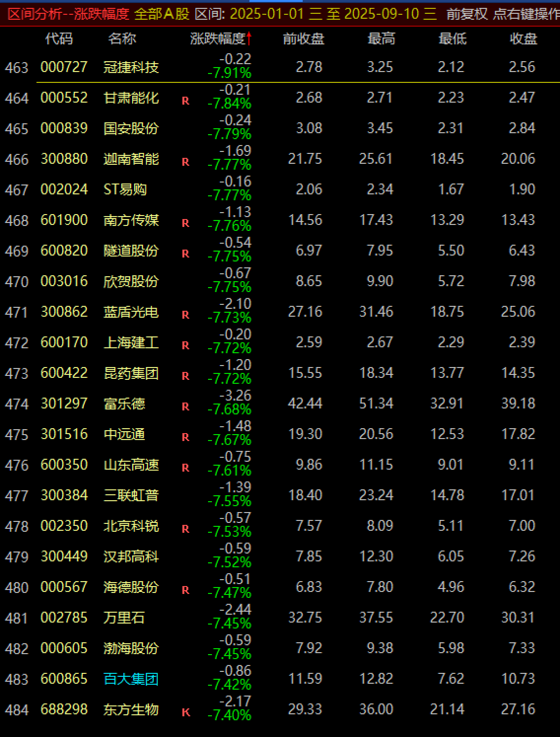Image resolution: width=560 pixels, height=737 pixels.
Task: Select stock name ST易购
Action: (125, 189)
